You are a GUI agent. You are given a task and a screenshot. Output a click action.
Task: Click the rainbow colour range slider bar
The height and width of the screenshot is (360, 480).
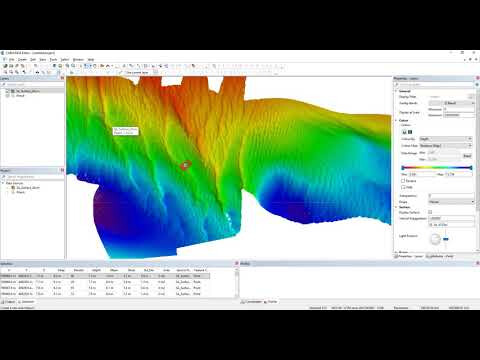[437, 168]
